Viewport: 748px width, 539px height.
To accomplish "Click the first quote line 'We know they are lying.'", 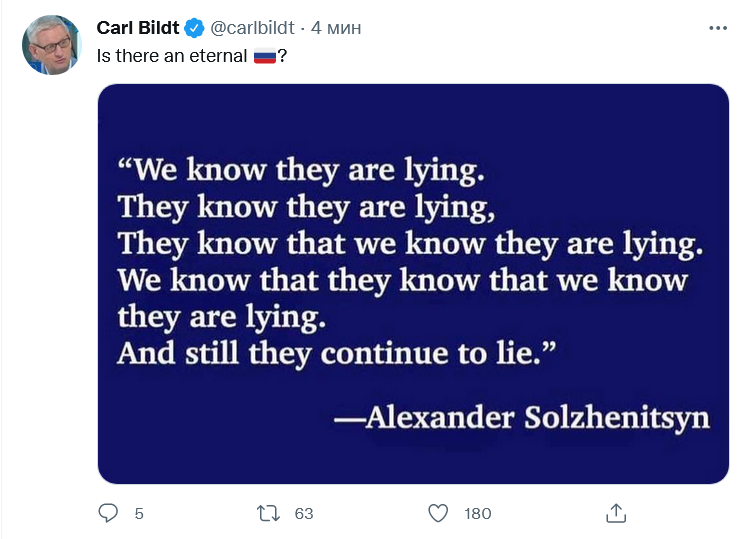I will pos(301,170).
